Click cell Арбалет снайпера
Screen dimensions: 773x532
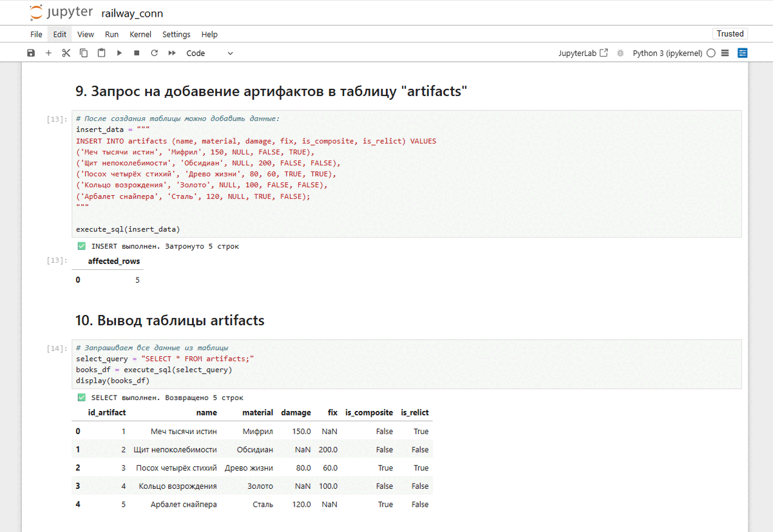[184, 505]
